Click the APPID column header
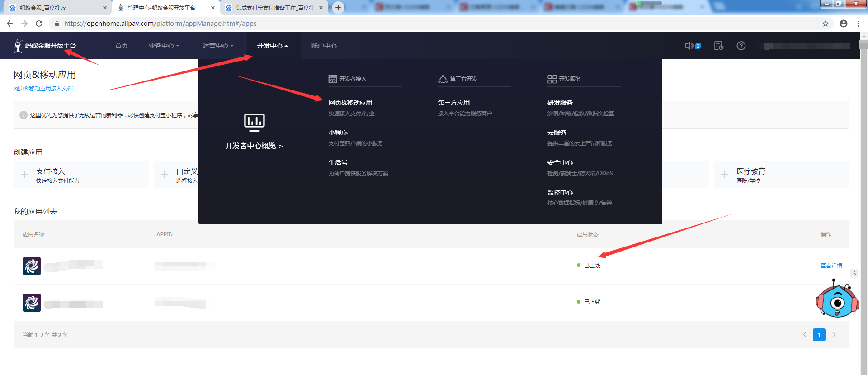868x375 pixels. pyautogui.click(x=165, y=234)
